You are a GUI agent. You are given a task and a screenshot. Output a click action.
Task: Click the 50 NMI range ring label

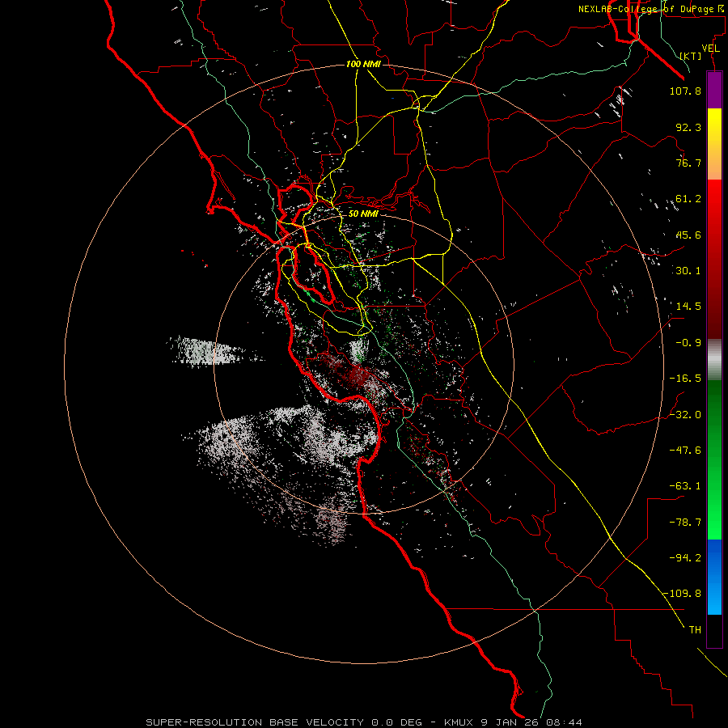point(363,214)
